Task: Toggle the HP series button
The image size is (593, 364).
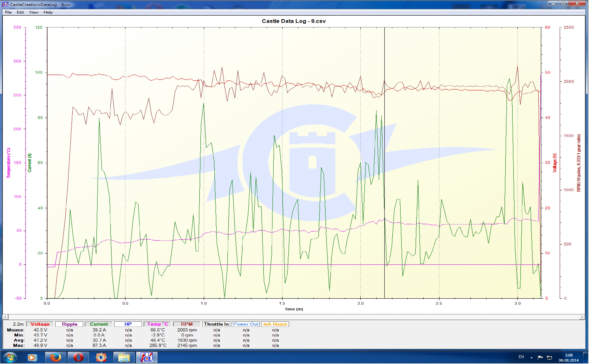Action: [x=128, y=324]
